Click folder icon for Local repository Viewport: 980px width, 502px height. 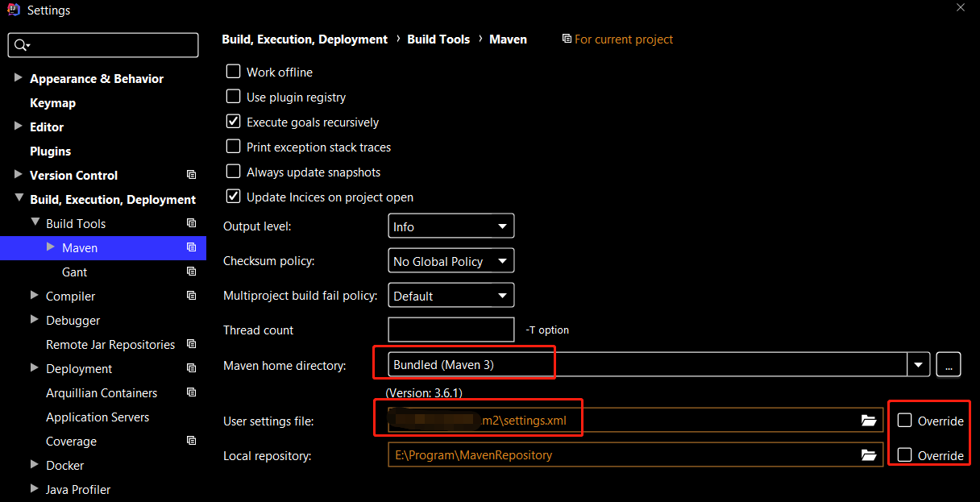pyautogui.click(x=868, y=455)
